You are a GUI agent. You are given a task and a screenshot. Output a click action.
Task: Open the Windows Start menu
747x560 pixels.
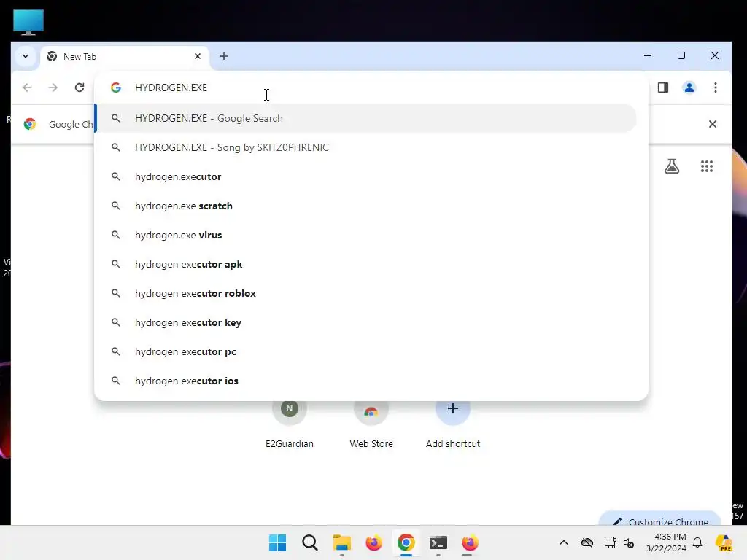pos(277,542)
